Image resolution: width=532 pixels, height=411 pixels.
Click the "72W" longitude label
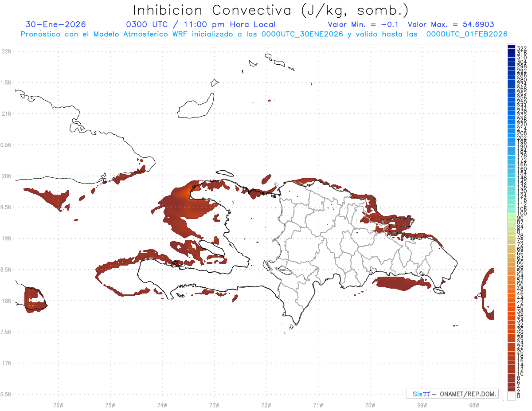pyautogui.click(x=266, y=405)
